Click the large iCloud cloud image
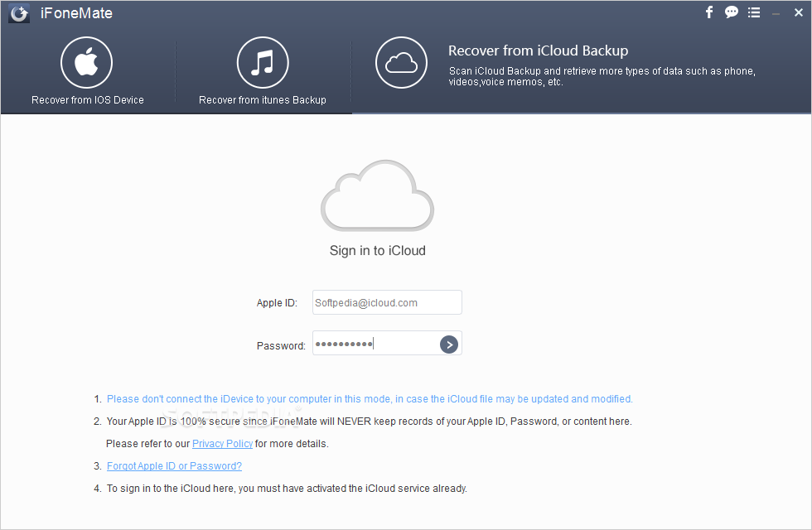Screen dimensions: 812x530 (378, 195)
